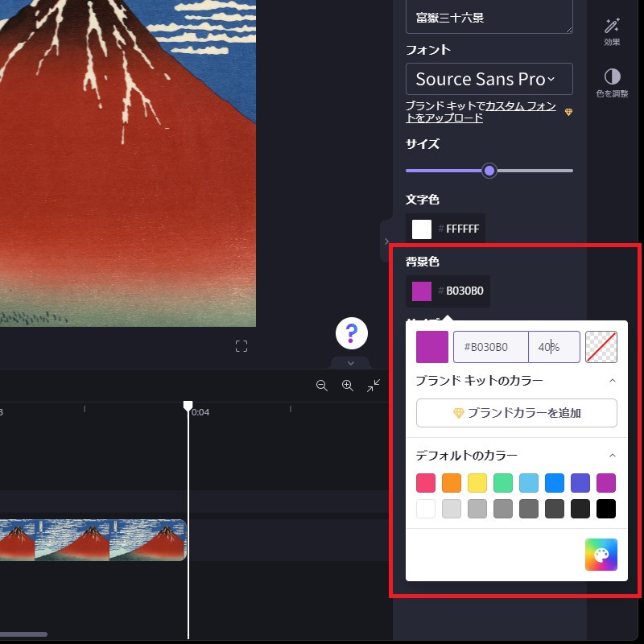Open the Effects (効果) panel

pyautogui.click(x=612, y=32)
